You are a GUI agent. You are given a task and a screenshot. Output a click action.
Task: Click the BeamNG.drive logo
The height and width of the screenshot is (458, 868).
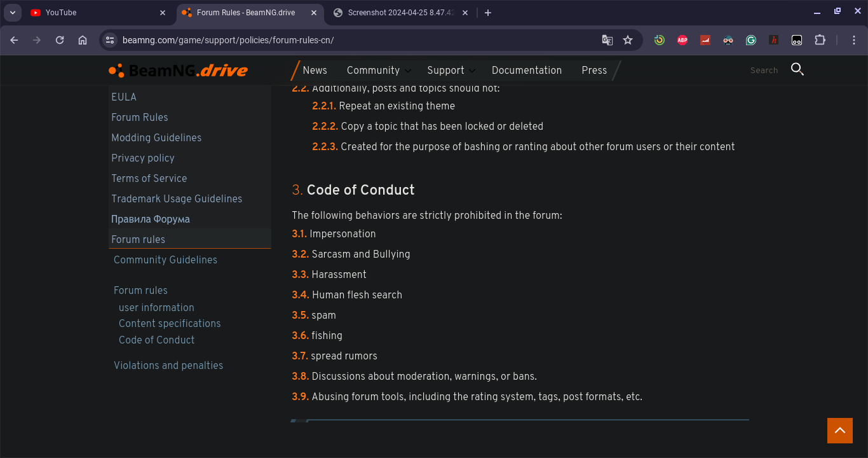178,71
